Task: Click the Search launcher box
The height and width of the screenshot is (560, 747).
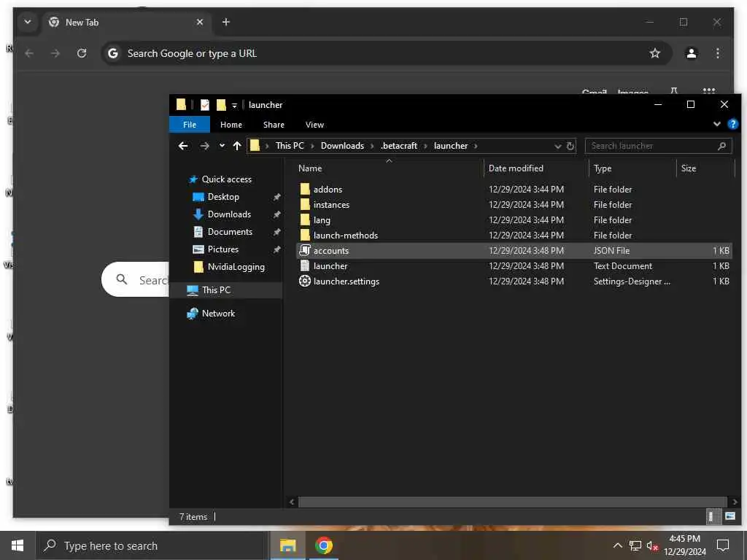Action: (658, 146)
